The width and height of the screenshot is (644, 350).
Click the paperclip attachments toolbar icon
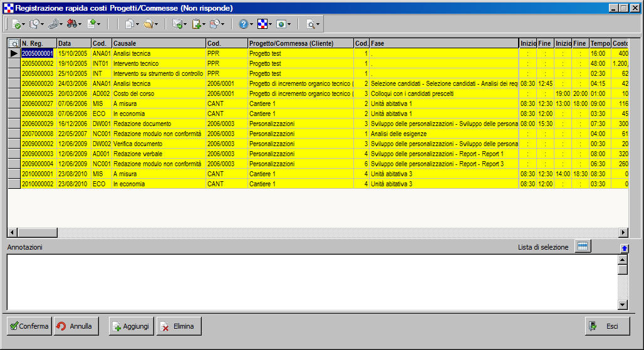[53, 24]
